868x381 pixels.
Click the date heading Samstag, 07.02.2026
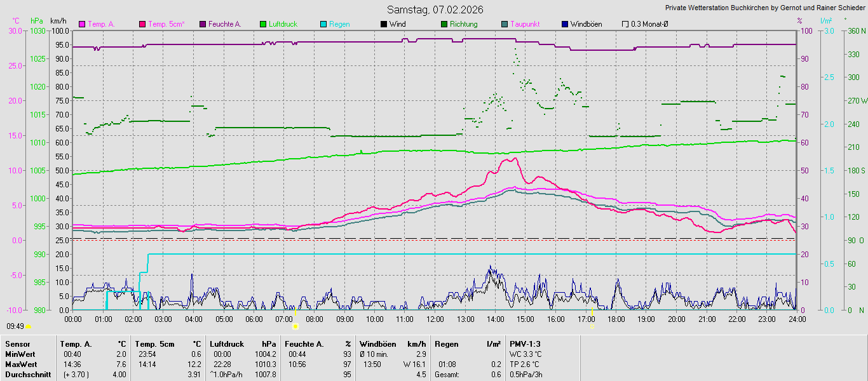[x=435, y=10]
